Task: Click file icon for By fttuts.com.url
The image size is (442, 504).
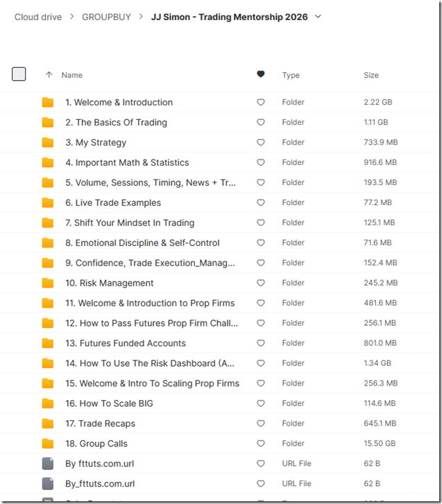Action: pyautogui.click(x=48, y=464)
